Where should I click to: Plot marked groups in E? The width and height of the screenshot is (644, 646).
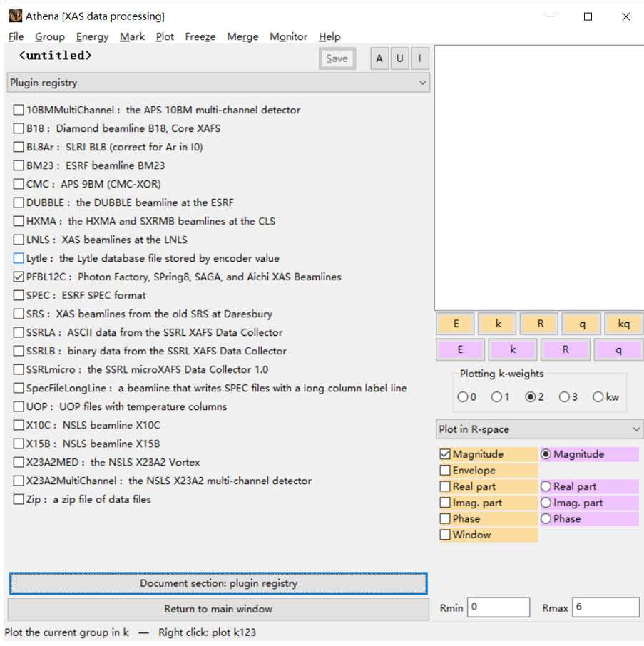point(460,349)
